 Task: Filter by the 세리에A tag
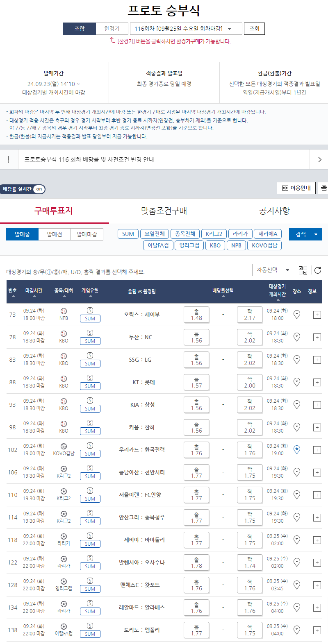(x=268, y=234)
